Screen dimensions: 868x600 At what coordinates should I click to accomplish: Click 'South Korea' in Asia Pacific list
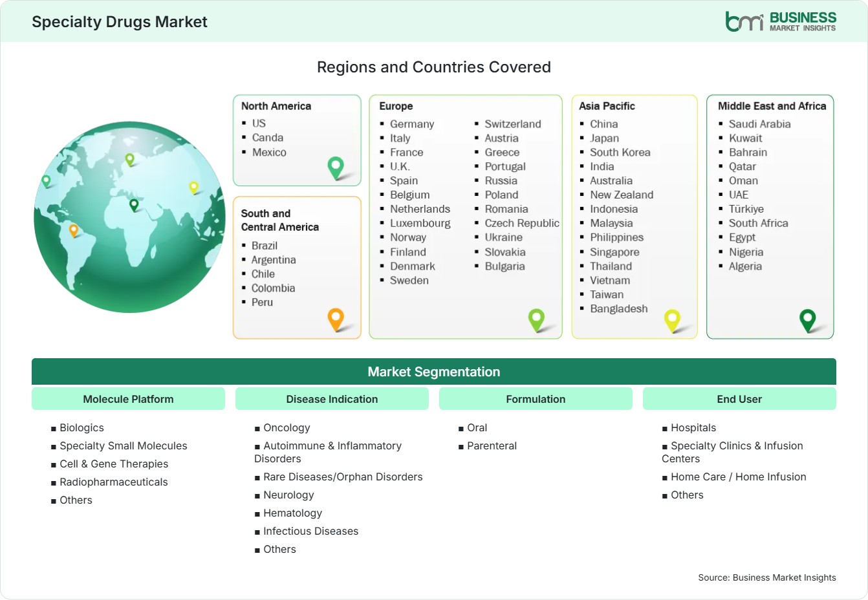620,153
